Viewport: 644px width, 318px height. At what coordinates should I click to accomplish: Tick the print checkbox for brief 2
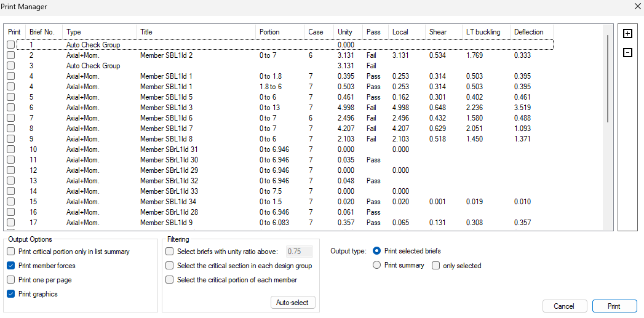[x=10, y=55]
